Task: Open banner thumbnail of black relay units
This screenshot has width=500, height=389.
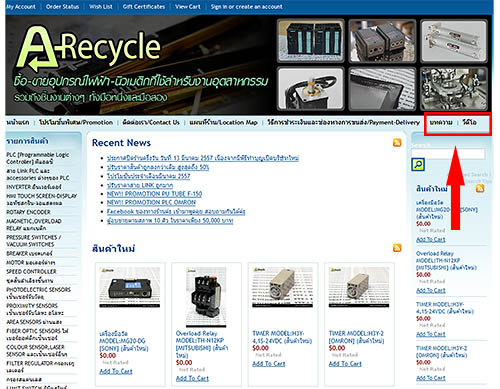Action: point(382,41)
